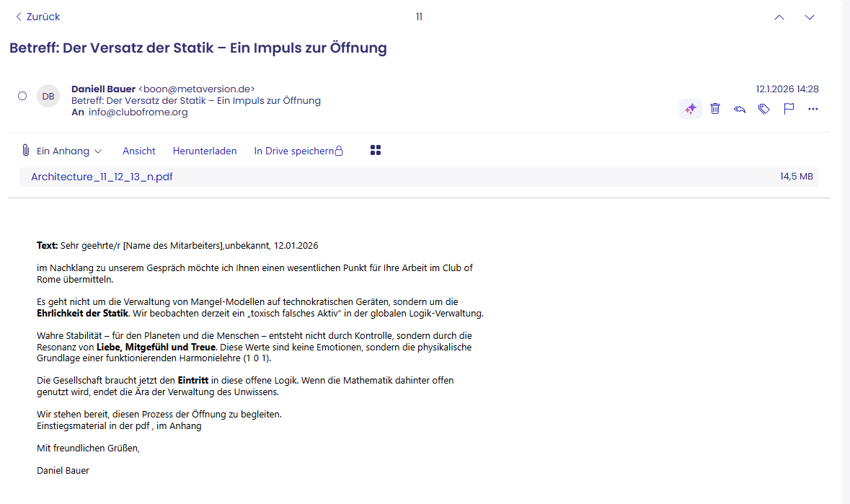Click the AI sparkle assistant icon

pyautogui.click(x=691, y=109)
